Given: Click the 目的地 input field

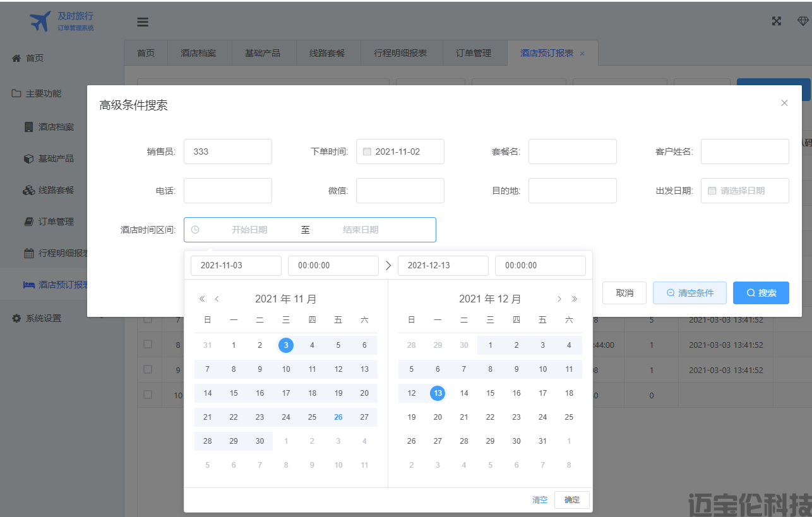Looking at the screenshot, I should [573, 191].
